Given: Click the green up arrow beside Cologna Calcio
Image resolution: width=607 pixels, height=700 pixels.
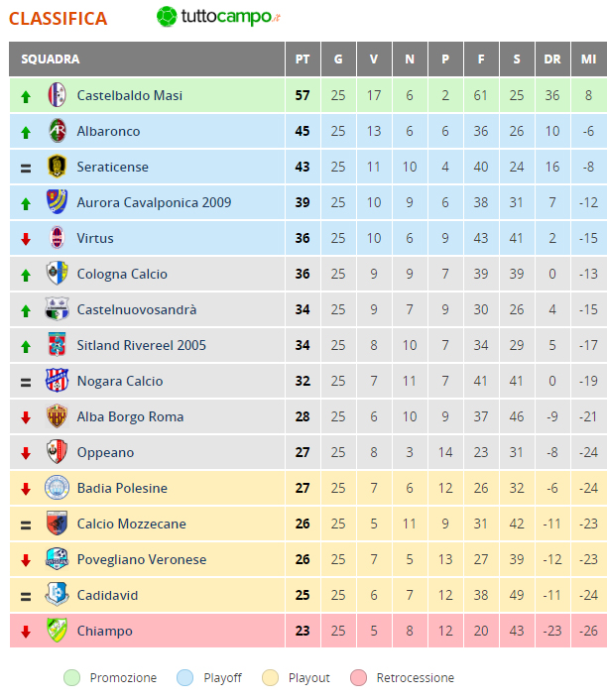Looking at the screenshot, I should pos(26,275).
